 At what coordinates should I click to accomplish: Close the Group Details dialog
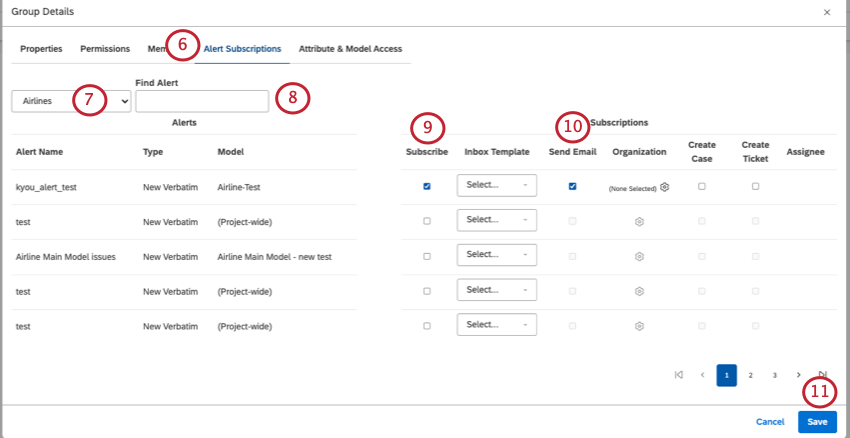click(826, 12)
